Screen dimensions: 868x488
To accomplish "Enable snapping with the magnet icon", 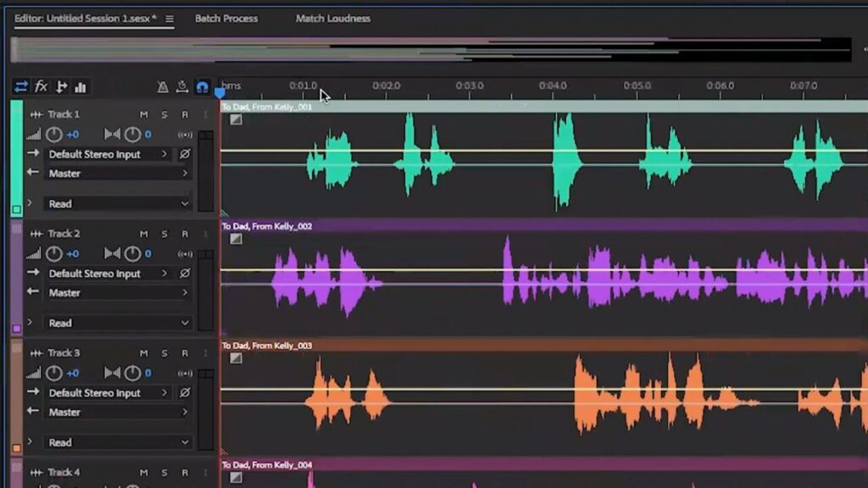I will click(203, 87).
